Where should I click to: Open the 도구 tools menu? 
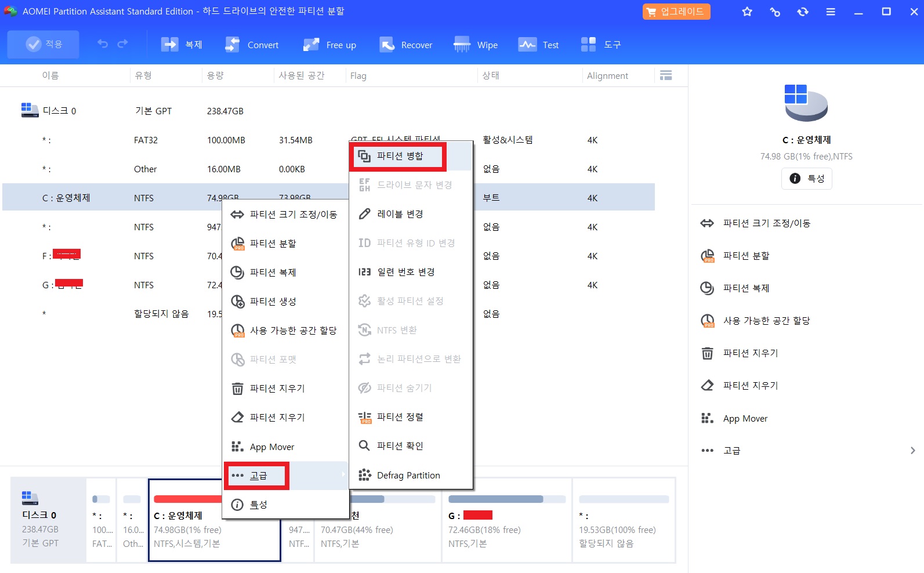tap(600, 45)
